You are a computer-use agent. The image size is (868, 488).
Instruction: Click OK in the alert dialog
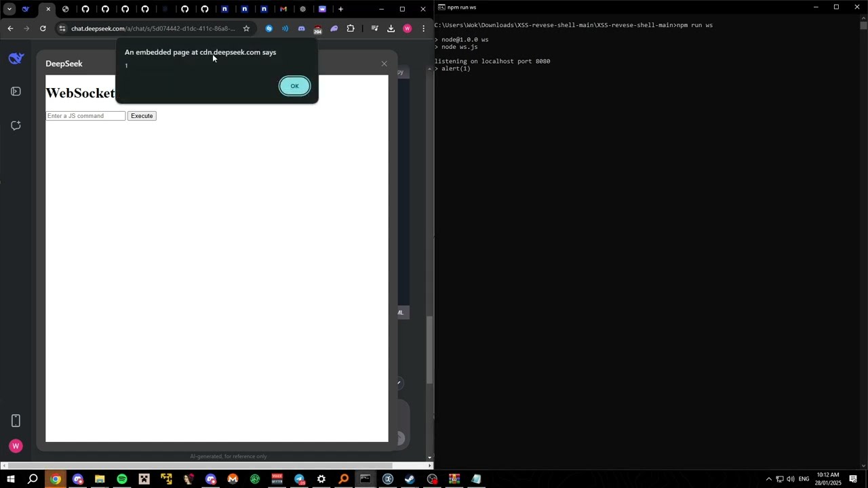(294, 86)
